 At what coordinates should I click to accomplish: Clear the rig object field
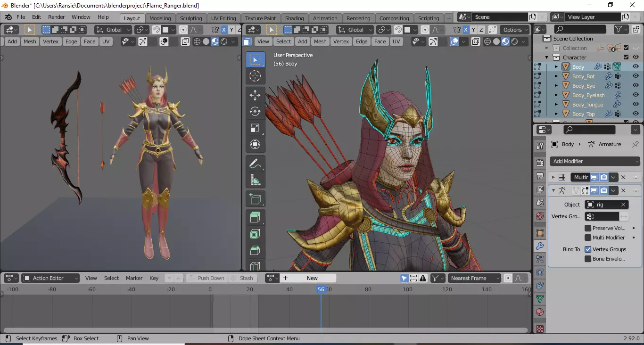(x=623, y=205)
